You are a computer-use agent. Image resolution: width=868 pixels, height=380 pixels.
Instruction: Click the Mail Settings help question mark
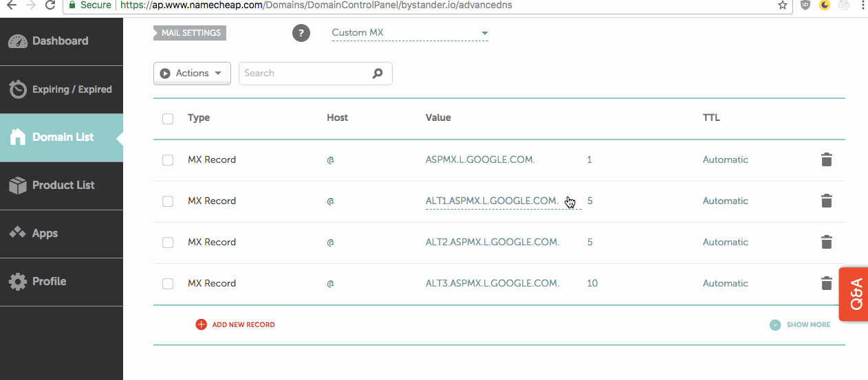pos(301,33)
